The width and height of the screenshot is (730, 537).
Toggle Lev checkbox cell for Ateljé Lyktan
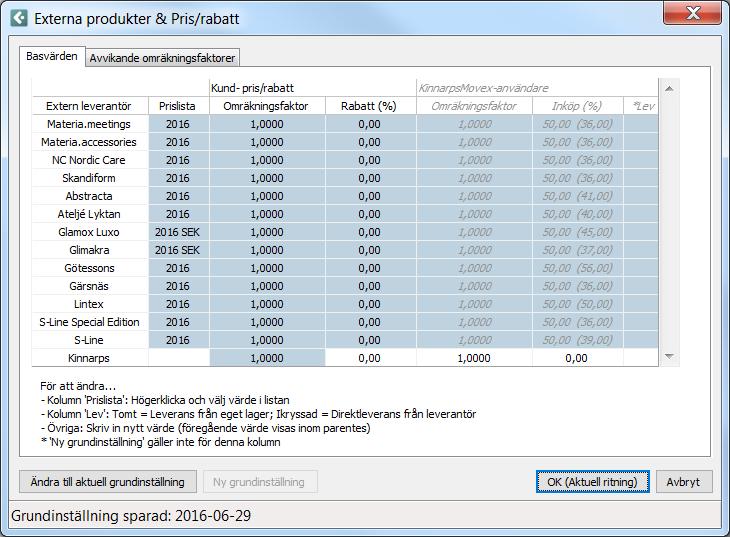coord(641,214)
